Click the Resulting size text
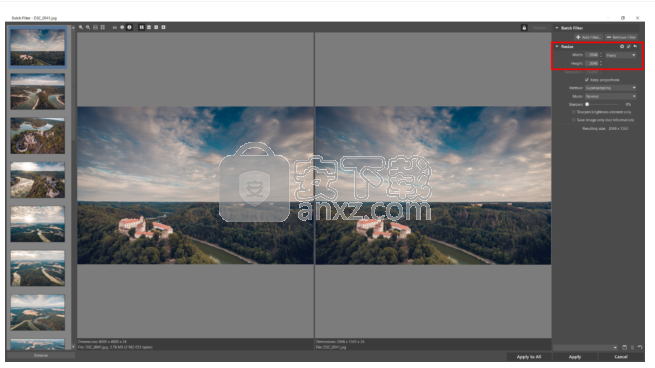 coord(605,129)
